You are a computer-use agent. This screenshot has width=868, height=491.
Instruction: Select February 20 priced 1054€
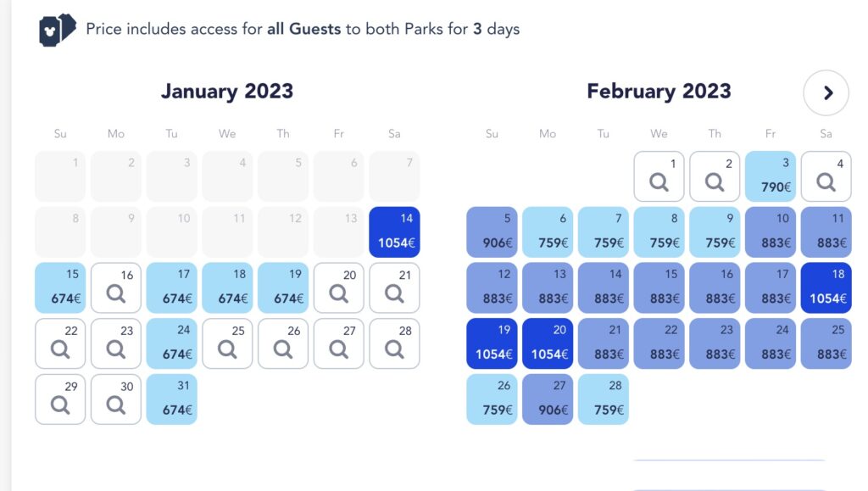pyautogui.click(x=548, y=343)
